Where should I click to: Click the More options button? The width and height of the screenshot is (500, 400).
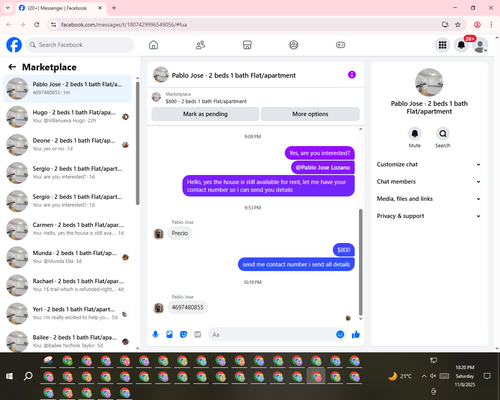(x=310, y=114)
